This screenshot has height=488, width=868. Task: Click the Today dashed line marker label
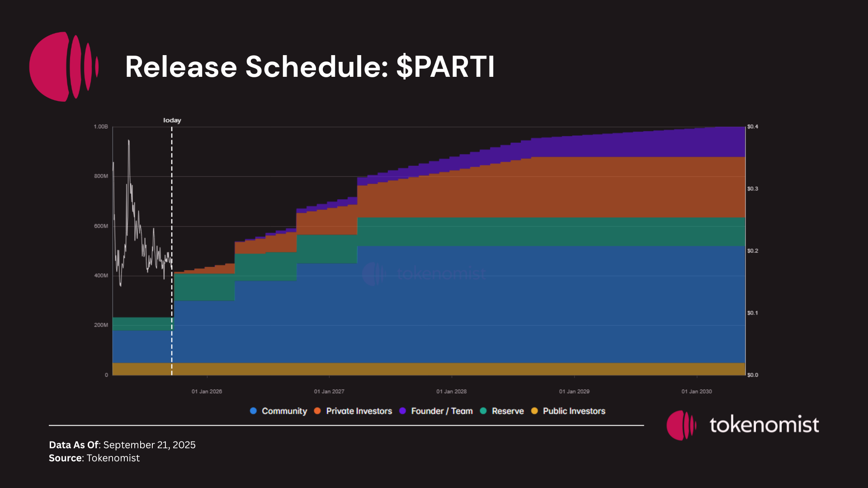coord(172,120)
